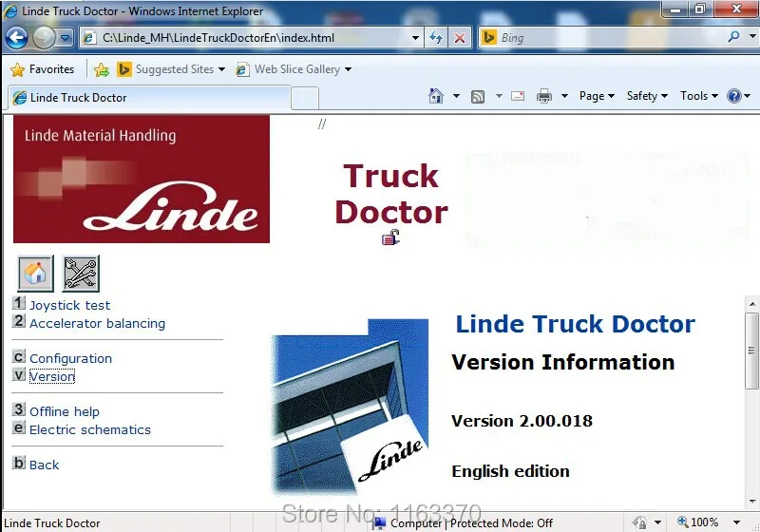
Task: Open the recent pages dropdown arrow
Action: point(66,38)
